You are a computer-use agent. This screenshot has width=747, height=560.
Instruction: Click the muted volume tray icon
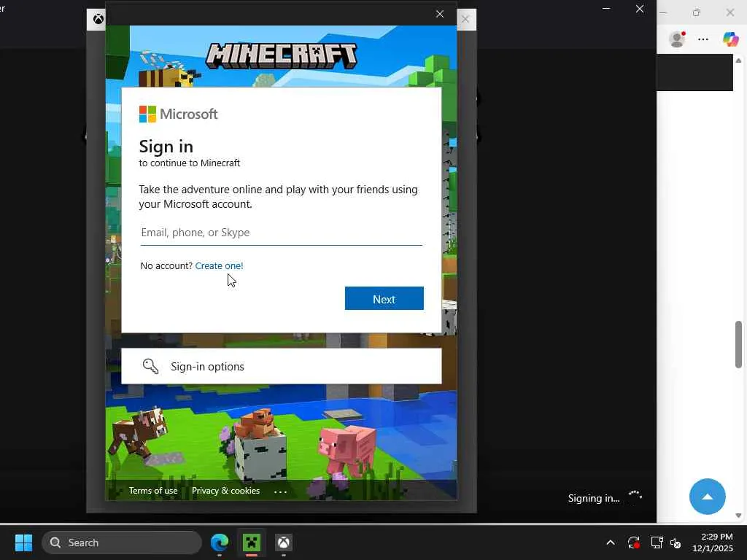click(676, 542)
